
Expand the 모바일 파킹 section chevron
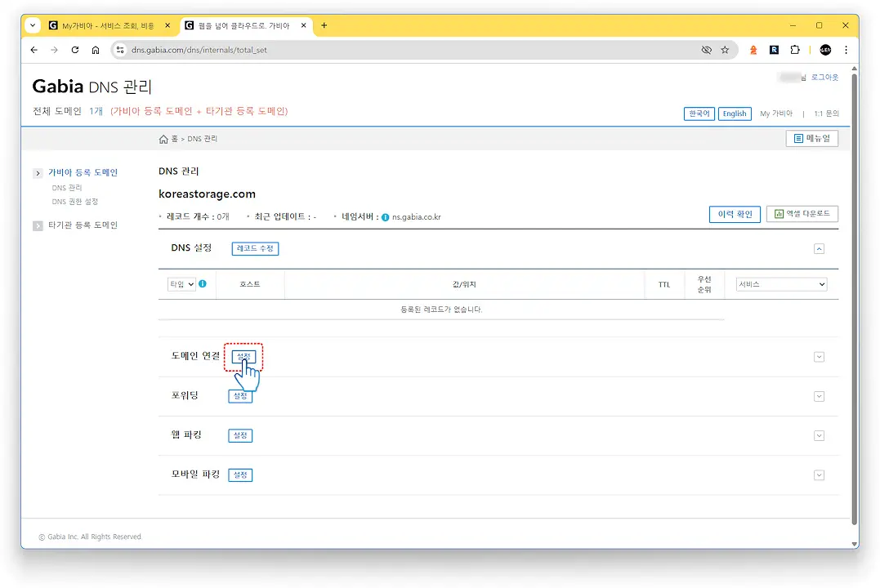pyautogui.click(x=819, y=475)
